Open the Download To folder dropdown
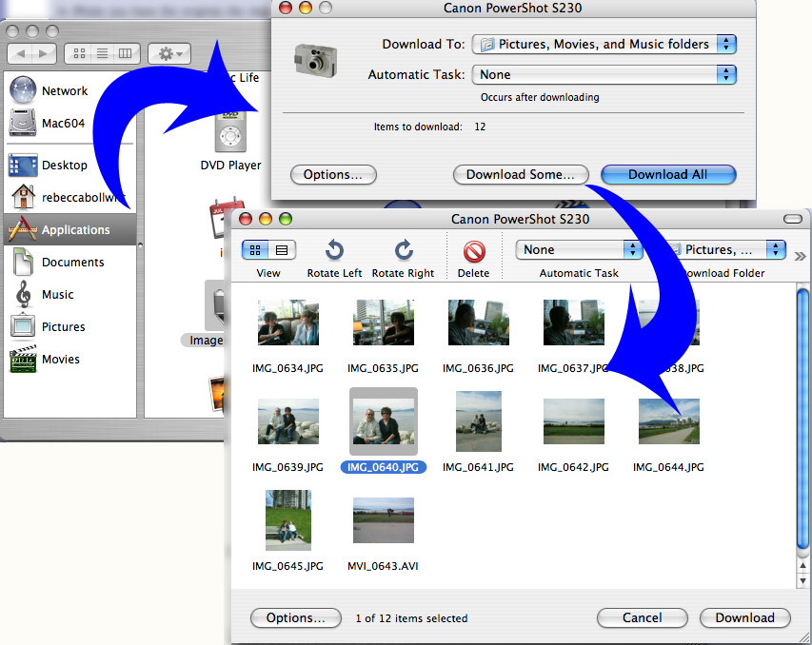Image resolution: width=812 pixels, height=645 pixels. (604, 45)
